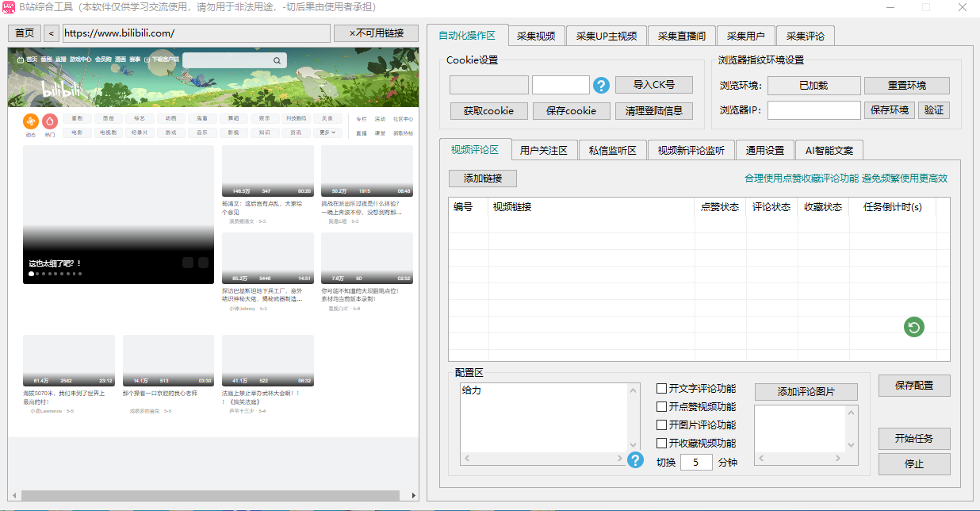Click the green refresh icon in task list
This screenshot has width=980, height=511.
coord(913,327)
